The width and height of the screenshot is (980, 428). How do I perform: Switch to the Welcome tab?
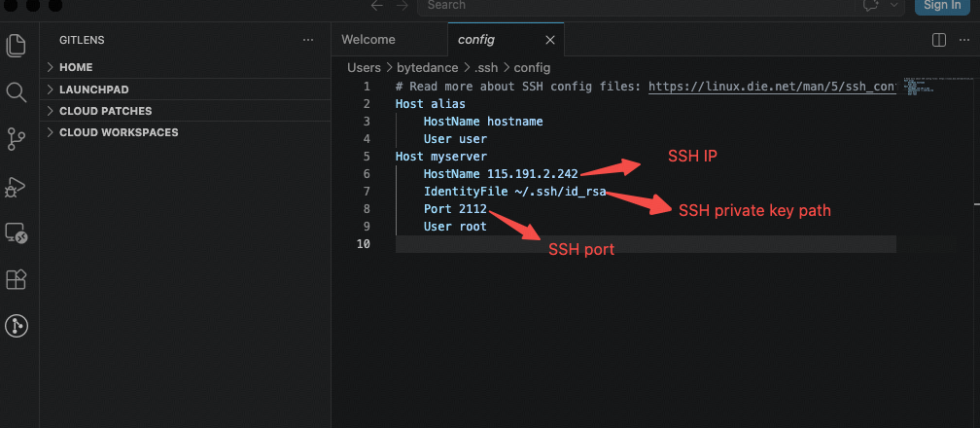368,40
